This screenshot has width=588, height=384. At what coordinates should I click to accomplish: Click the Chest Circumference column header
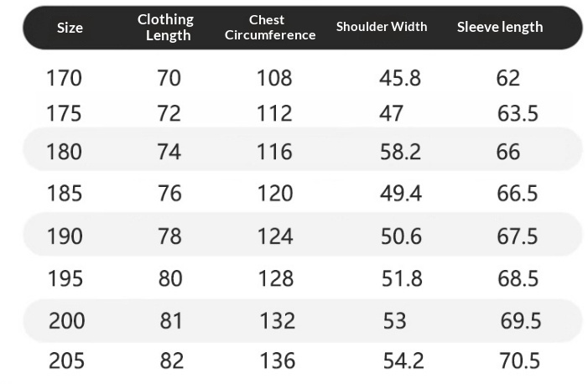click(x=270, y=28)
